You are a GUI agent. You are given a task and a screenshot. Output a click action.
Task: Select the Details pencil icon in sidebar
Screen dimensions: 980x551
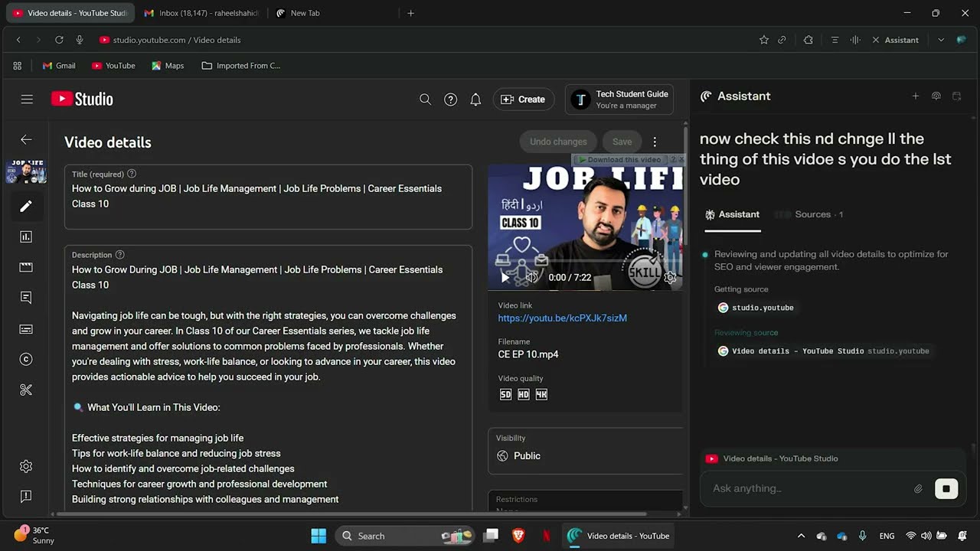26,206
